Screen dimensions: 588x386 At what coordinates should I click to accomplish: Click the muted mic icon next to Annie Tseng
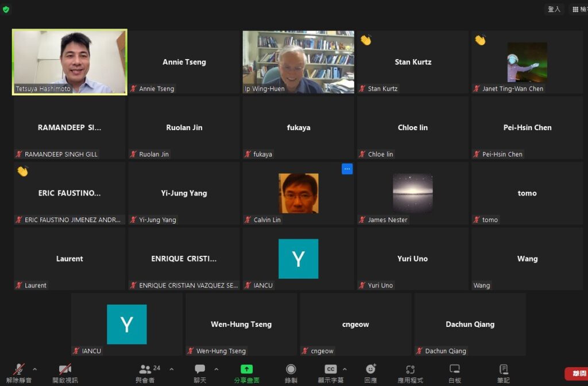point(133,89)
